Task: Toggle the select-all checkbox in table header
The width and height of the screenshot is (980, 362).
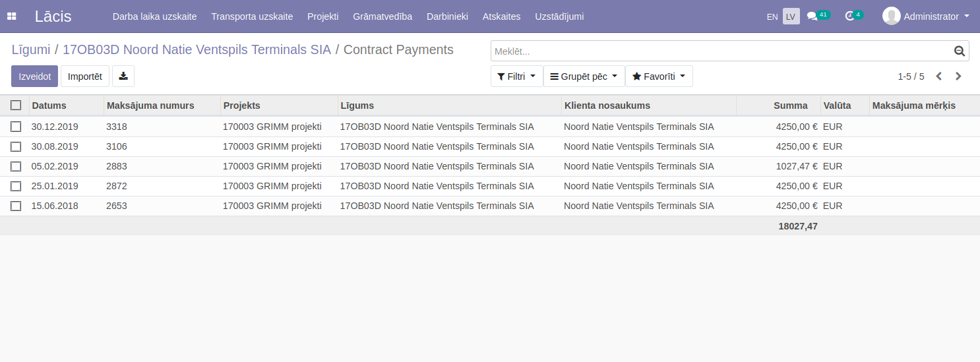Action: click(x=16, y=106)
